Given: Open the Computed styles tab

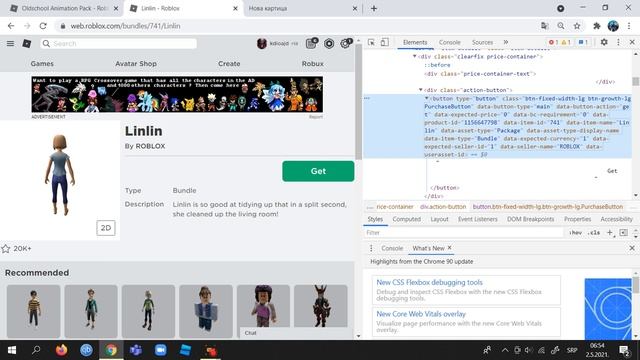Looking at the screenshot, I should point(407,219).
